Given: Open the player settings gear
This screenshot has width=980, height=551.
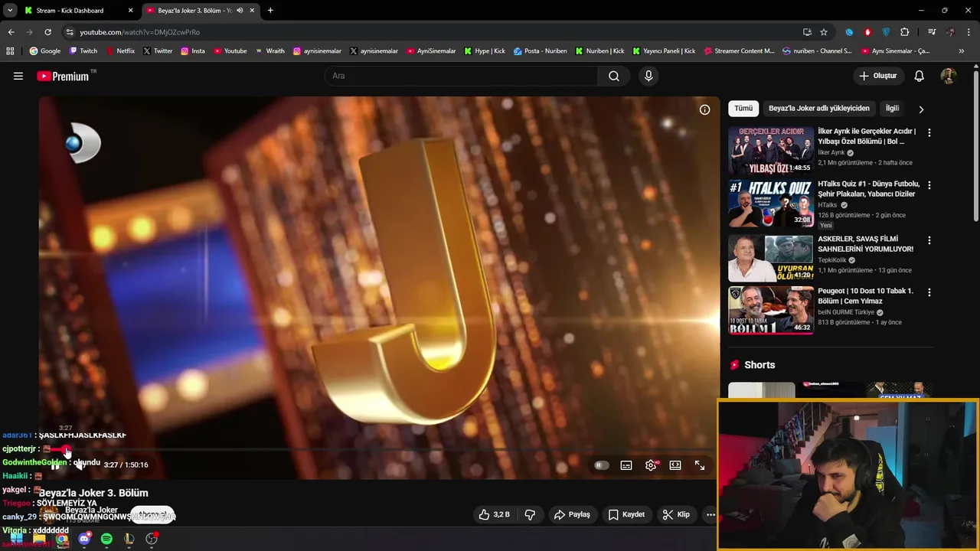Looking at the screenshot, I should coord(651,465).
